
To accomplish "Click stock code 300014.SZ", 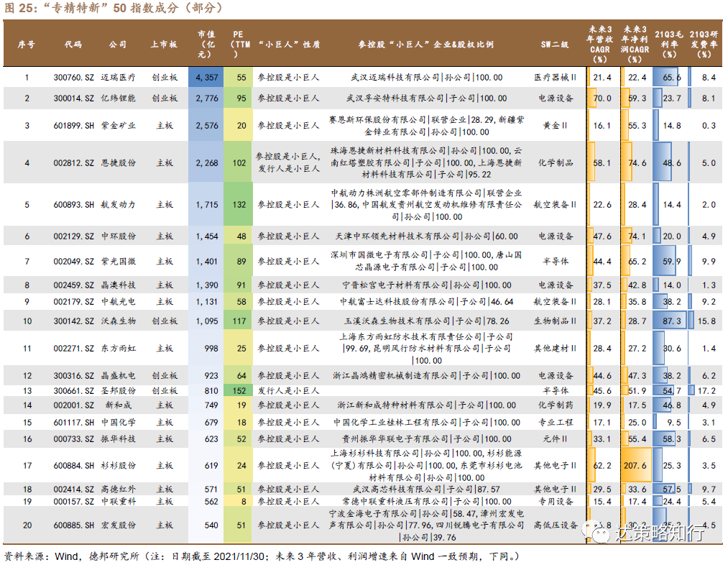I will pyautogui.click(x=73, y=98).
